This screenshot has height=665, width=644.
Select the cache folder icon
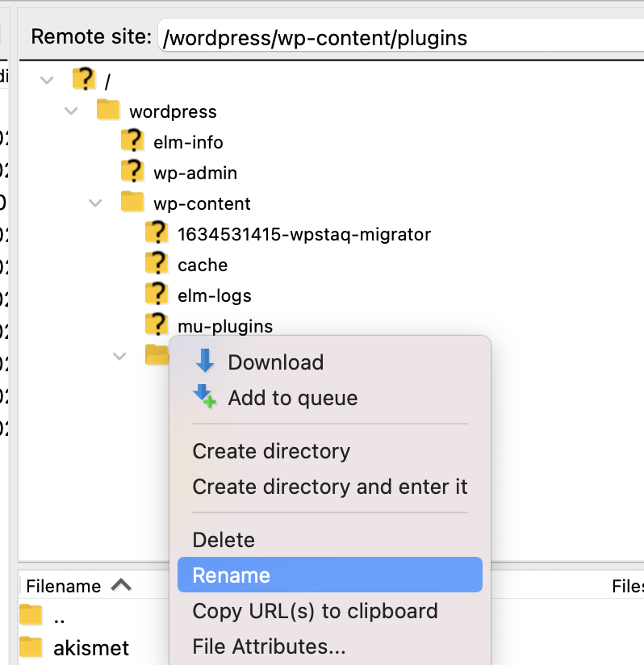[x=157, y=264]
